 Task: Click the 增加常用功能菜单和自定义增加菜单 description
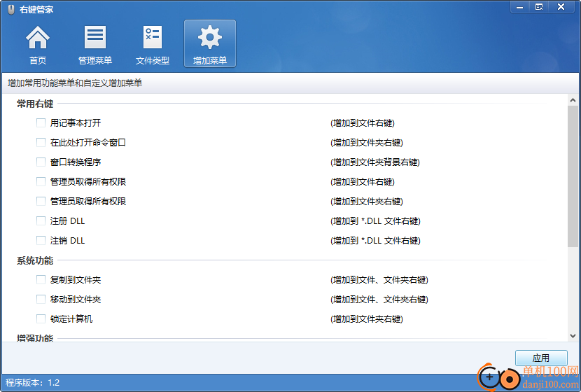(x=75, y=83)
